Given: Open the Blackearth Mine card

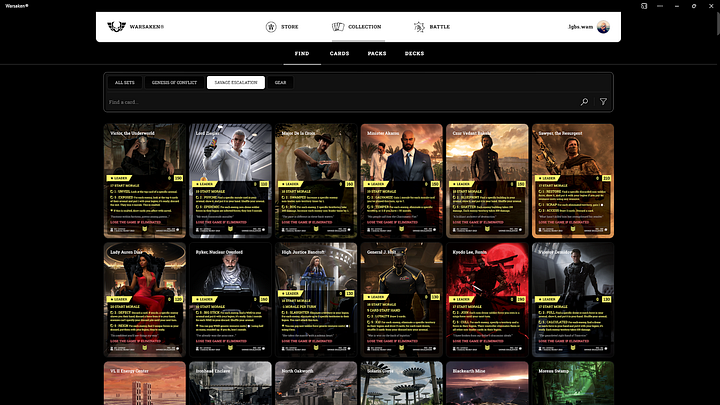Looking at the screenshot, I should [487, 383].
